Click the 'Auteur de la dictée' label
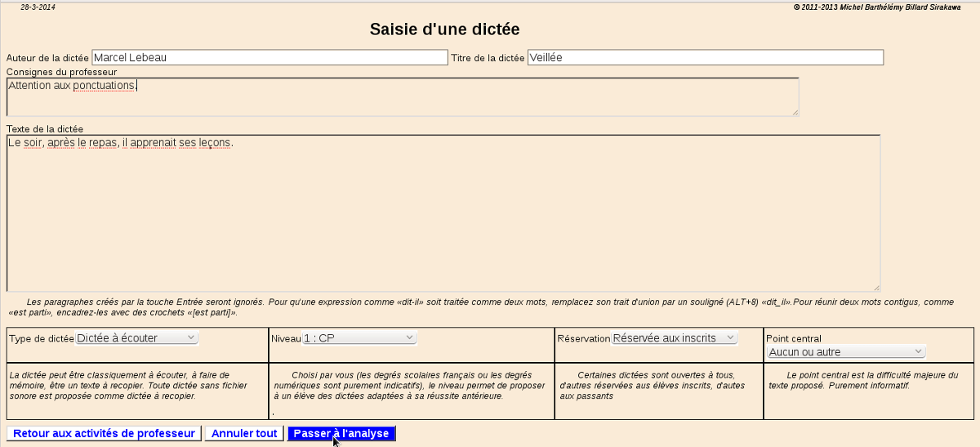Screen dimensions: 980x447 click(47, 59)
